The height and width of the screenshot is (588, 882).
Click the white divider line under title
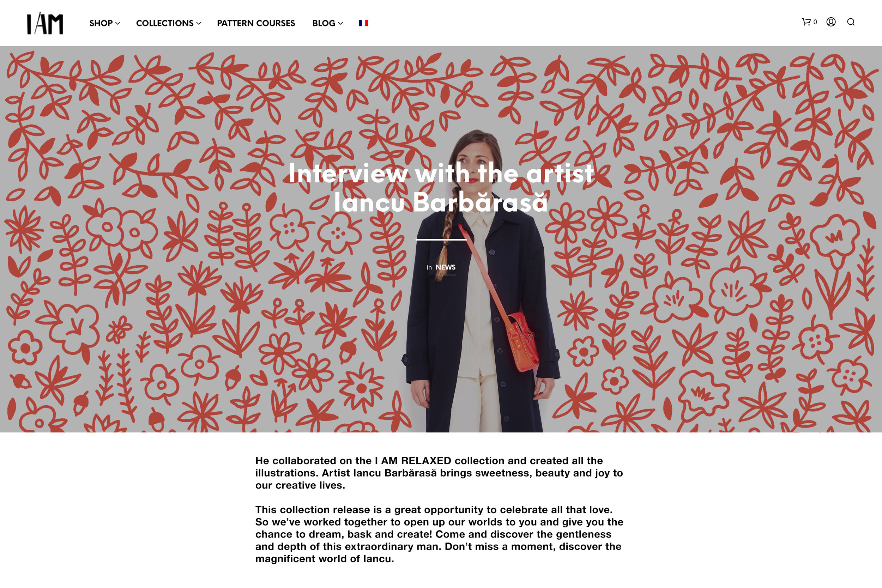(x=441, y=239)
